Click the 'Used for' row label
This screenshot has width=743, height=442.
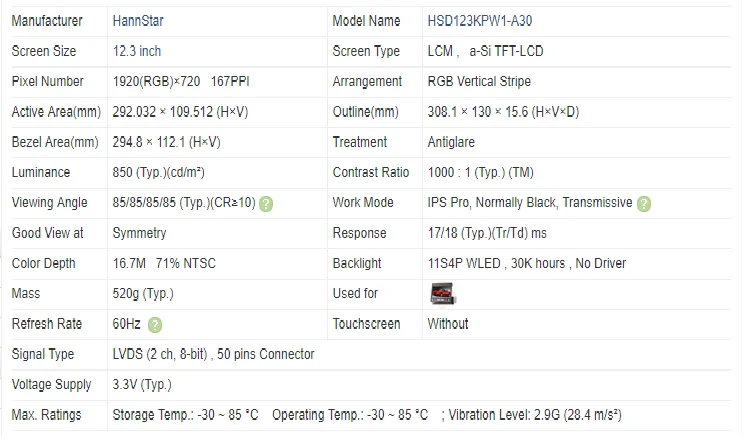(355, 294)
